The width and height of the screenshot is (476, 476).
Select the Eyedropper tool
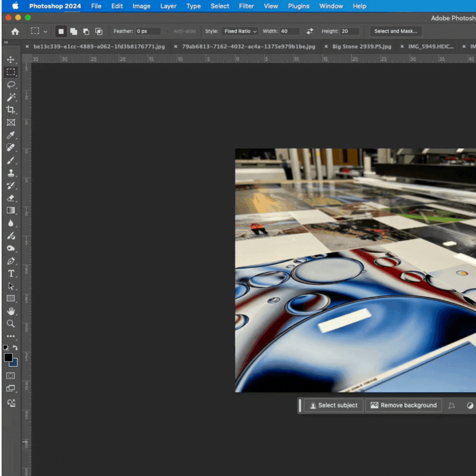11,135
